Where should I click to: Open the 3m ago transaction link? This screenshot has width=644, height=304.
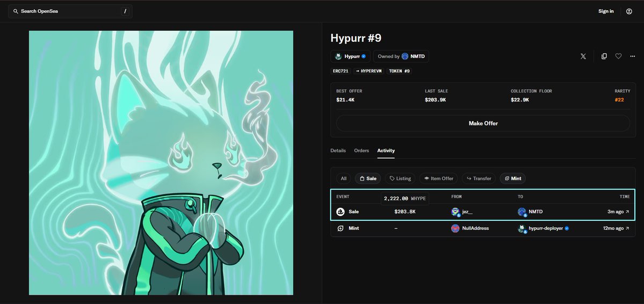tap(619, 212)
